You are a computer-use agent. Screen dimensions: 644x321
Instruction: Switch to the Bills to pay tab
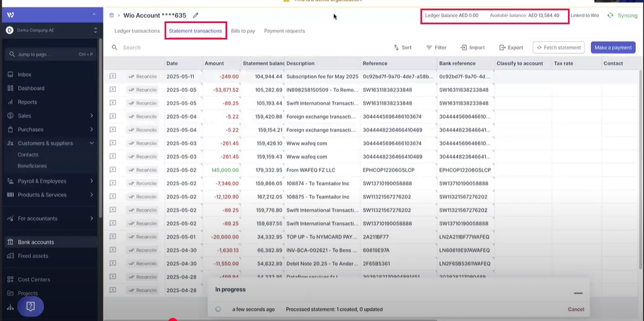243,31
